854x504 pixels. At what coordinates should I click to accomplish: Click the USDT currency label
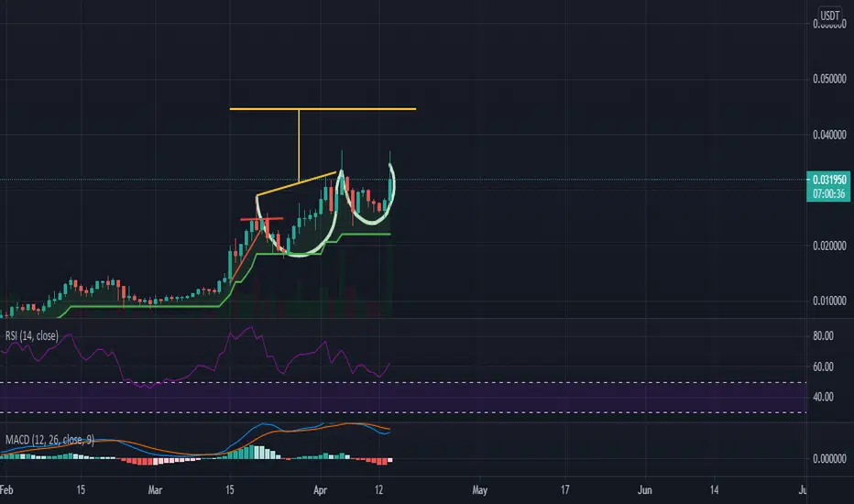pyautogui.click(x=830, y=16)
